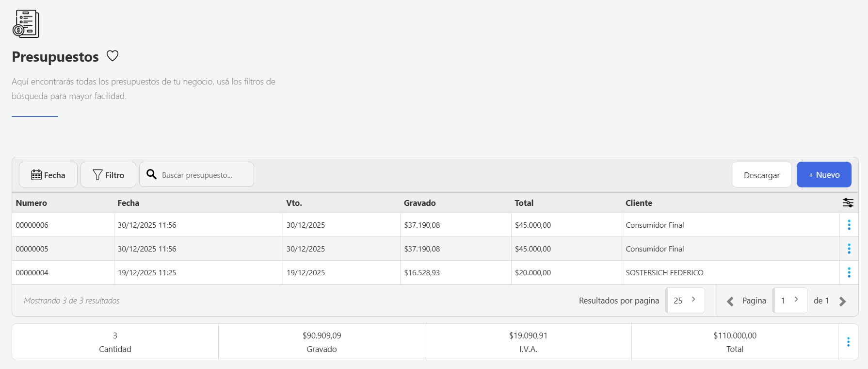The width and height of the screenshot is (868, 369).
Task: Click the Descargar button
Action: click(x=761, y=175)
